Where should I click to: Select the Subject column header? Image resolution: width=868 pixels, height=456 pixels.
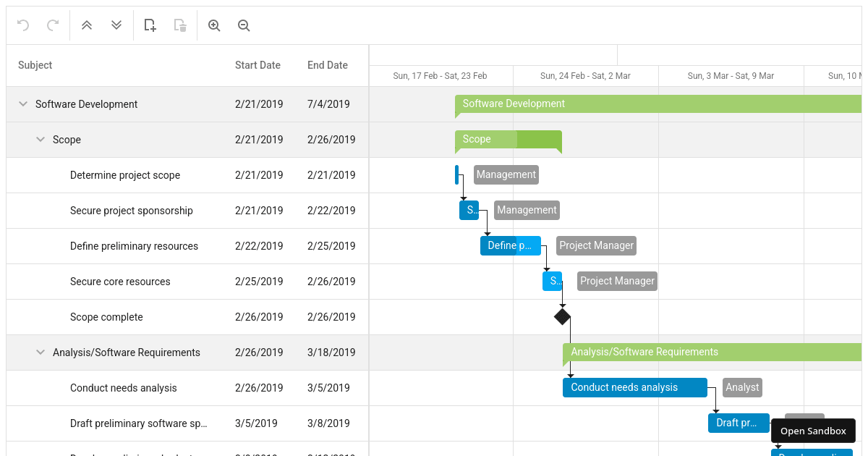click(x=35, y=65)
